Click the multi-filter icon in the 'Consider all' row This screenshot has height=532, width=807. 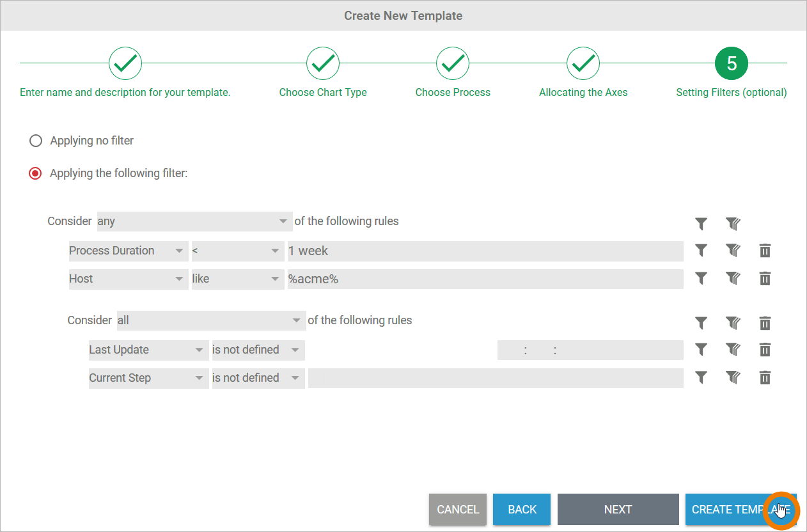click(733, 323)
